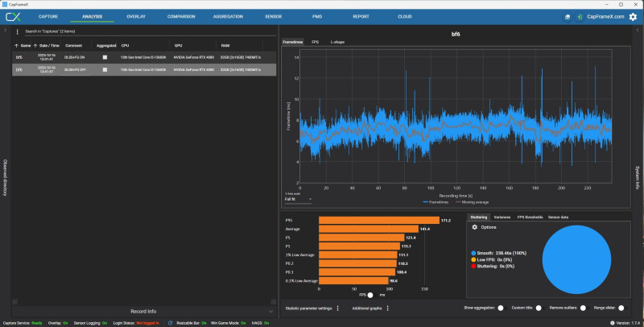Open Statistic parameter settings three-dot menu
The height and width of the screenshot is (327, 644).
point(337,308)
